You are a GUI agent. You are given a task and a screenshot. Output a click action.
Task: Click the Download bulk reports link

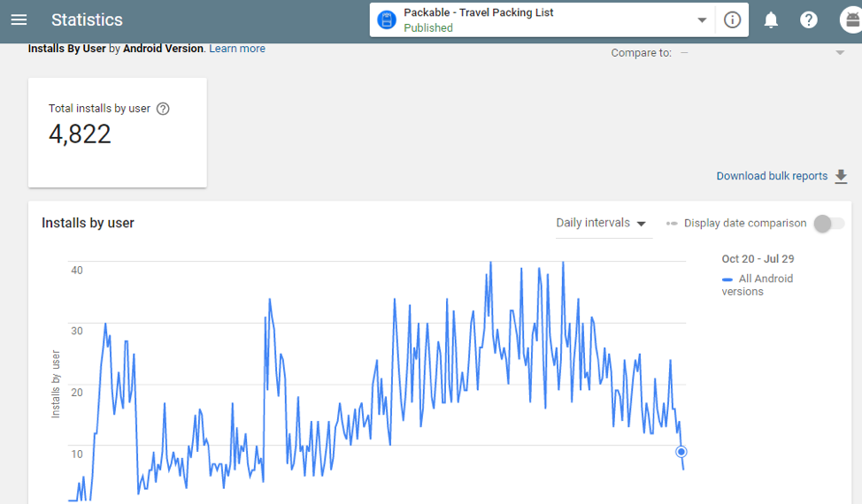(772, 176)
